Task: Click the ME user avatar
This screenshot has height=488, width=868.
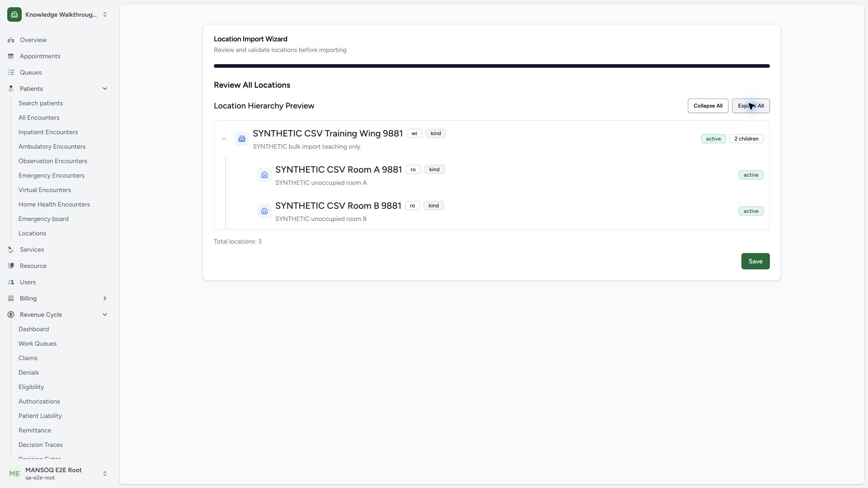Action: point(14,474)
